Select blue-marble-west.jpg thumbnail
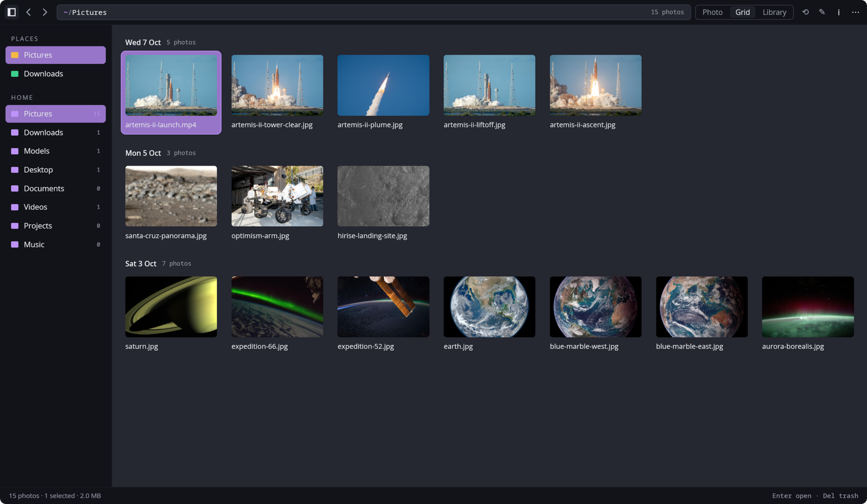 coord(596,307)
